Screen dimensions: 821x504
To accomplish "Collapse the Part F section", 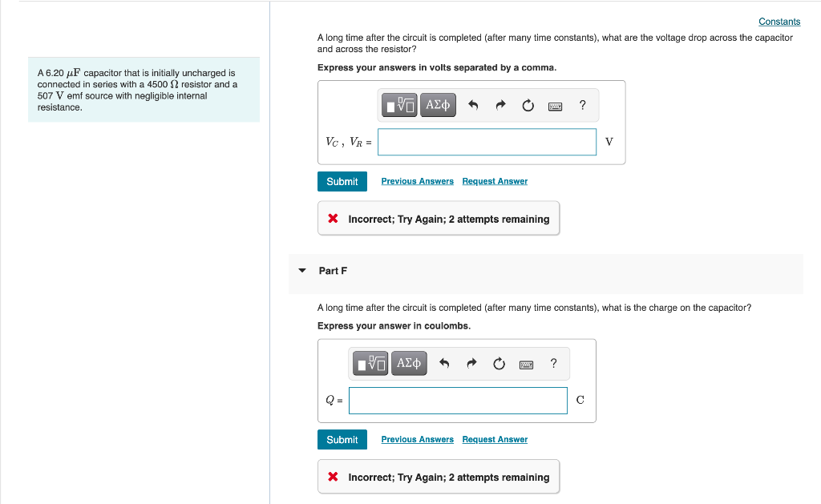I will (302, 271).
